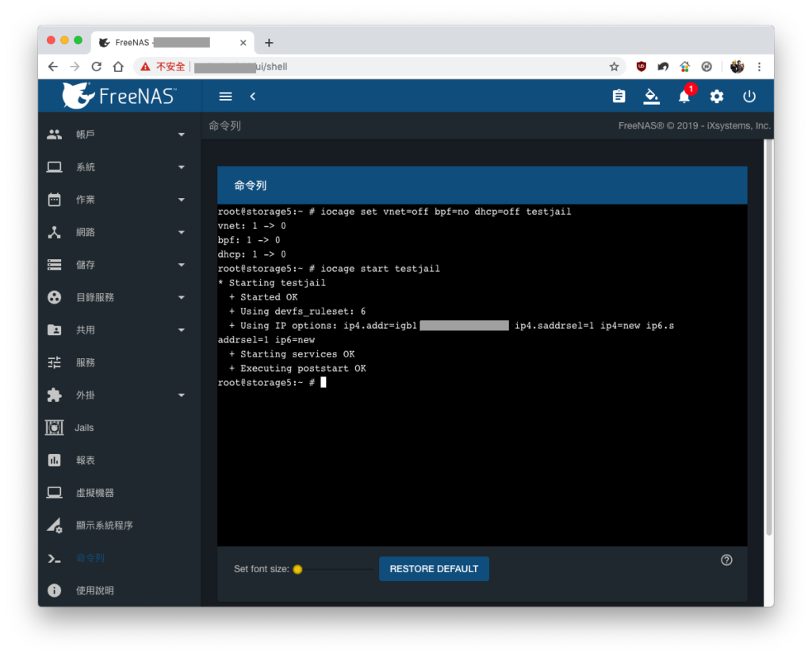Click the browser address bar
The width and height of the screenshot is (812, 657).
point(381,67)
